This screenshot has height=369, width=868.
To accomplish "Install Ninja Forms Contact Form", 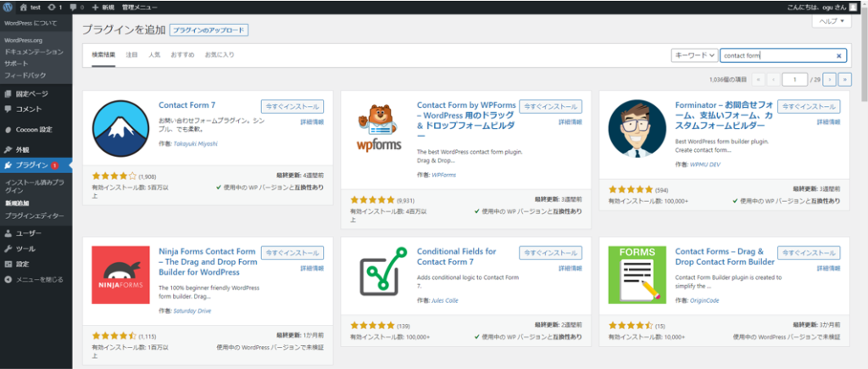I will (x=292, y=252).
